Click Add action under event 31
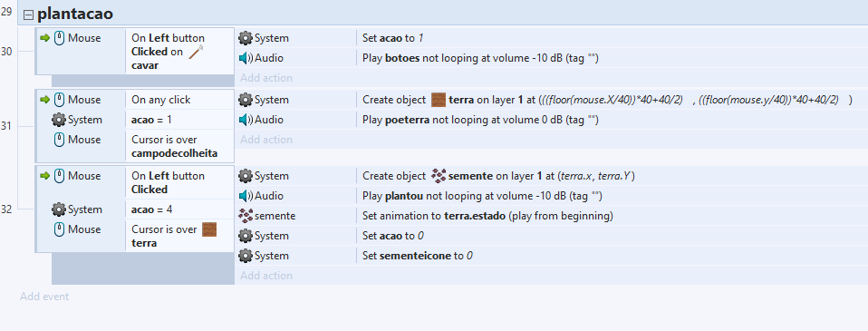Image resolution: width=868 pixels, height=331 pixels. click(x=266, y=139)
